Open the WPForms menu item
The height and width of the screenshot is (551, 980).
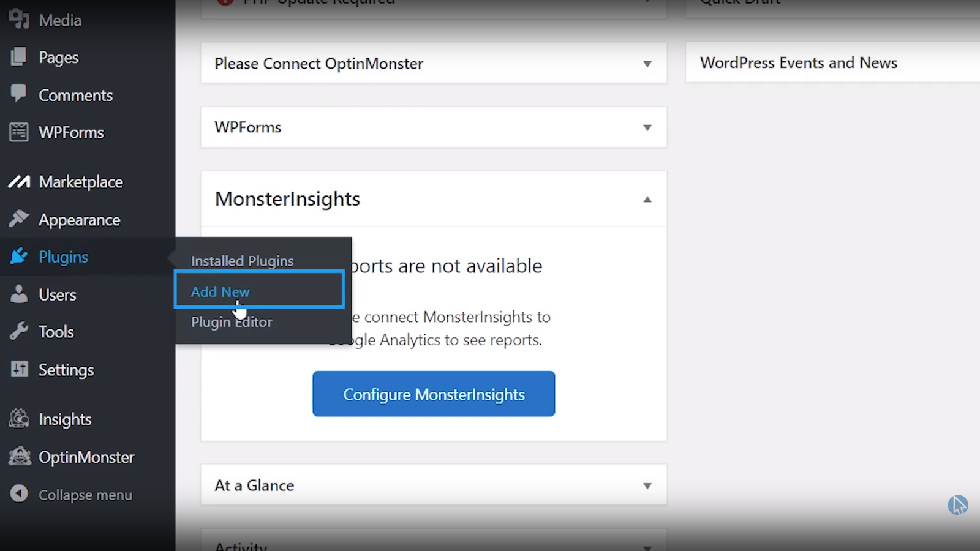coord(71,132)
